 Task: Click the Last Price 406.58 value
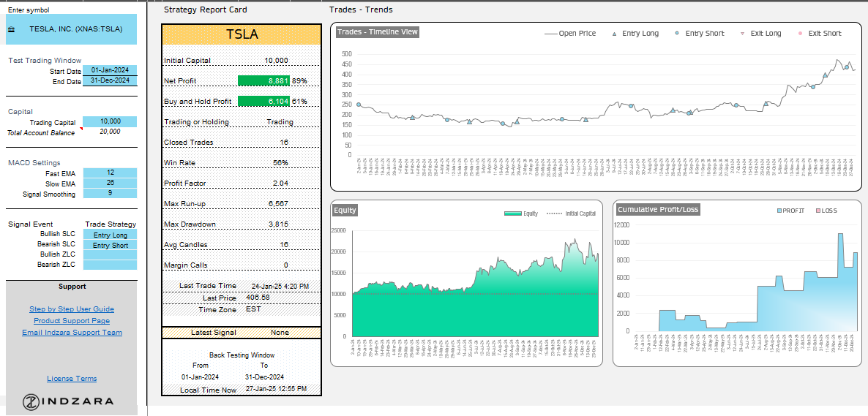pos(258,297)
